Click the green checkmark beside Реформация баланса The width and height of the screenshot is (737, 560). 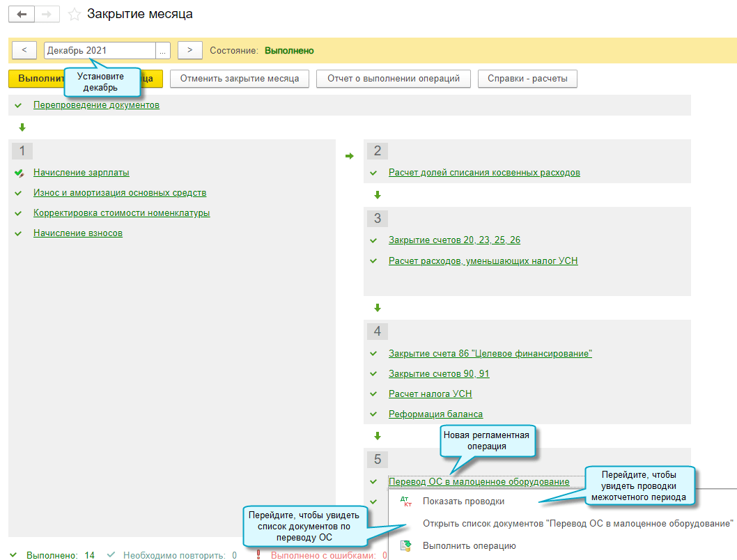click(x=374, y=414)
